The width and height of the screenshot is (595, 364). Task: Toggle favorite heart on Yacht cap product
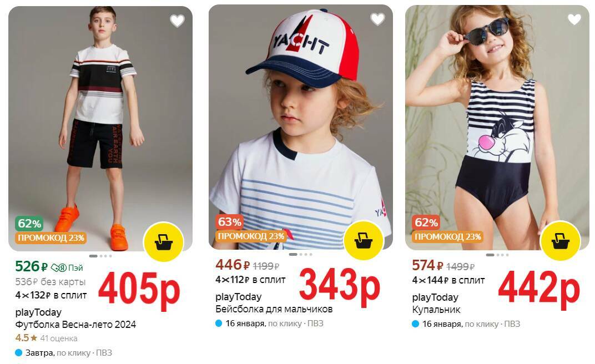tap(377, 19)
